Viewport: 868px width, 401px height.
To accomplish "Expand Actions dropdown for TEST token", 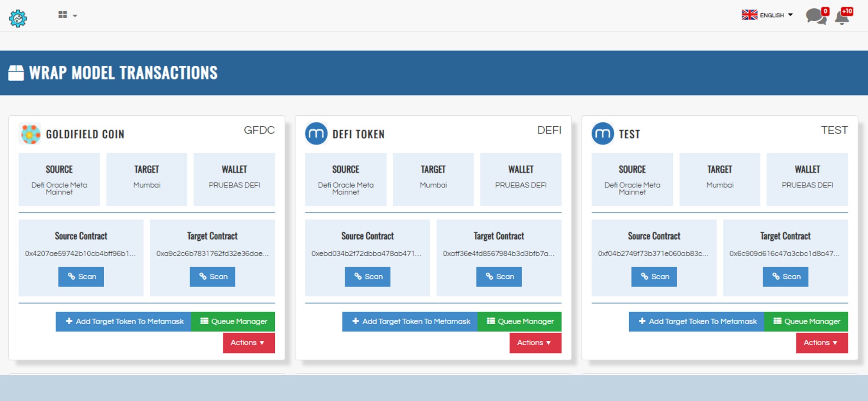I will point(821,343).
